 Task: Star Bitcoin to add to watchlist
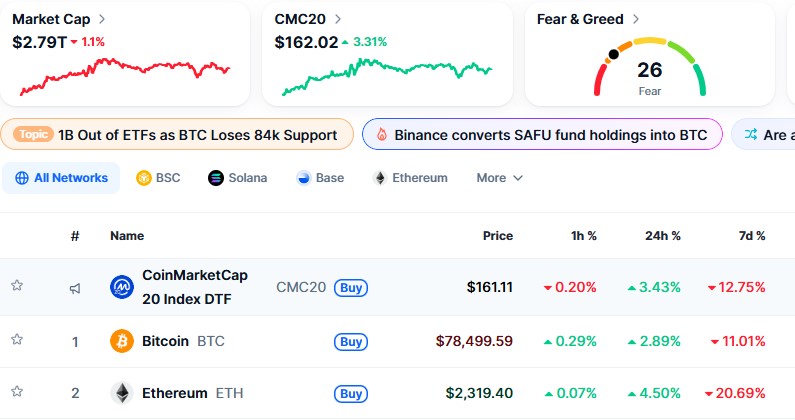click(17, 340)
